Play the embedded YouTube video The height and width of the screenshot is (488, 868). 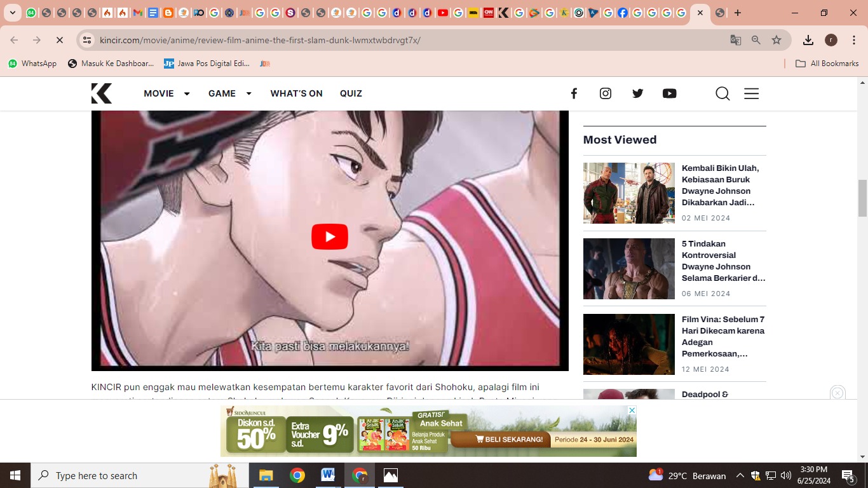click(330, 236)
